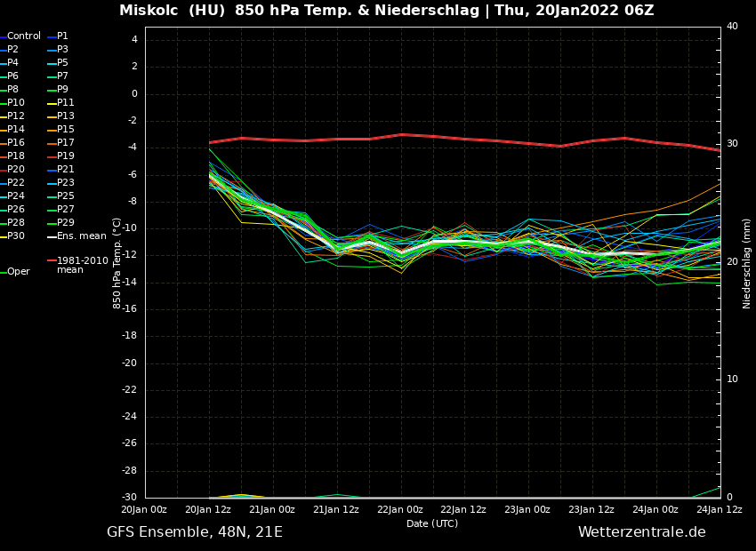Select the P20 legend entry
756x551 pixels.
point(16,170)
